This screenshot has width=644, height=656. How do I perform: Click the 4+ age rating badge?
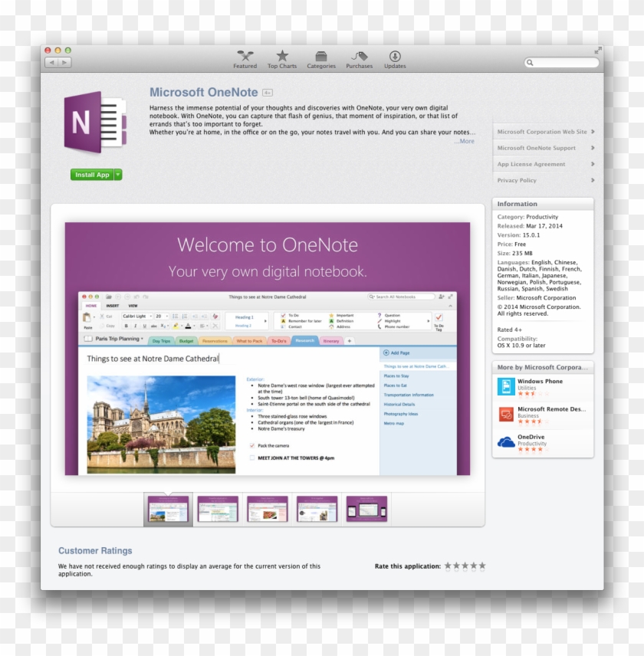tap(268, 93)
